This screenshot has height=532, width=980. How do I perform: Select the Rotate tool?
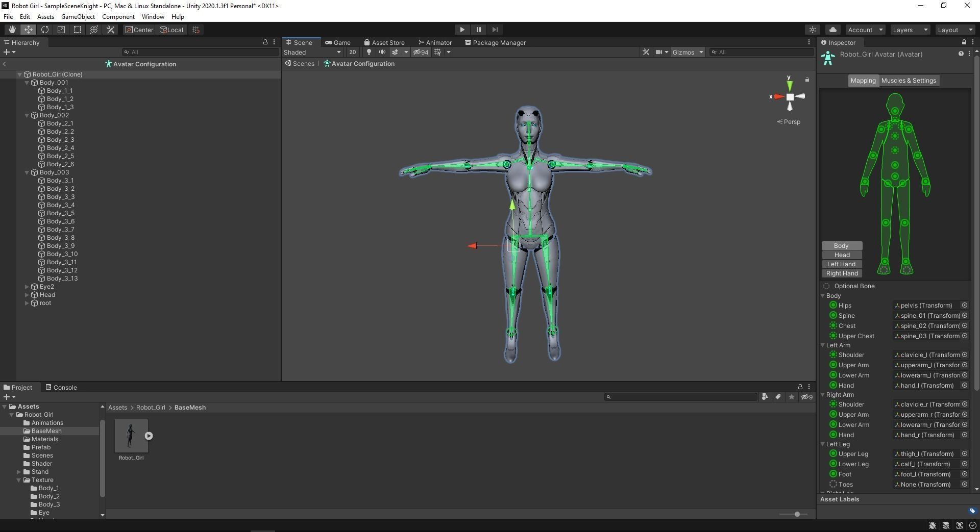[x=44, y=30]
